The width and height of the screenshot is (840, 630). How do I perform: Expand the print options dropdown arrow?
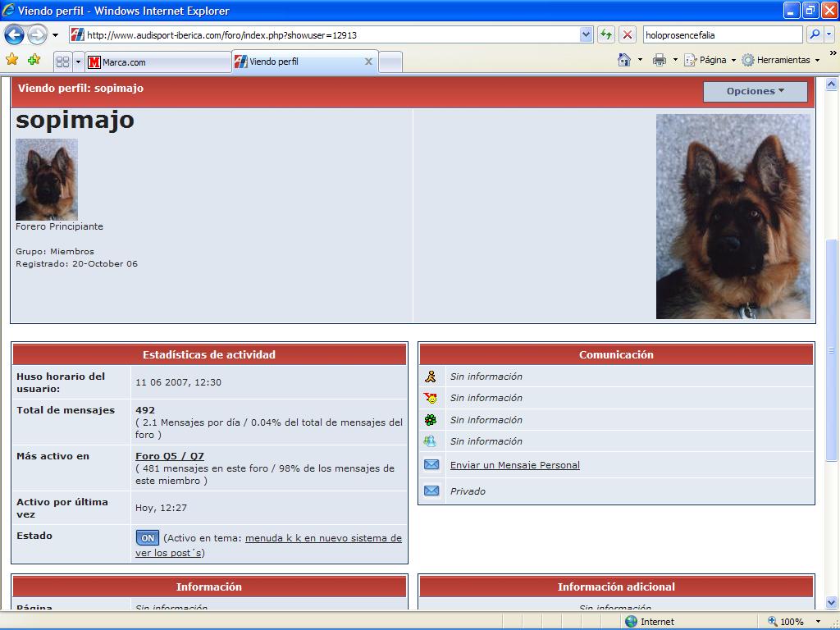675,60
